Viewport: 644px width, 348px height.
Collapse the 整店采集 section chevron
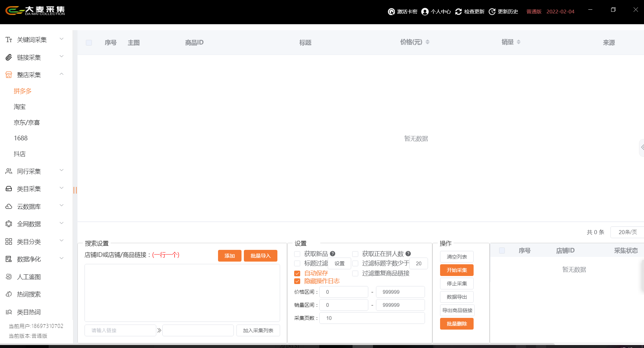61,74
